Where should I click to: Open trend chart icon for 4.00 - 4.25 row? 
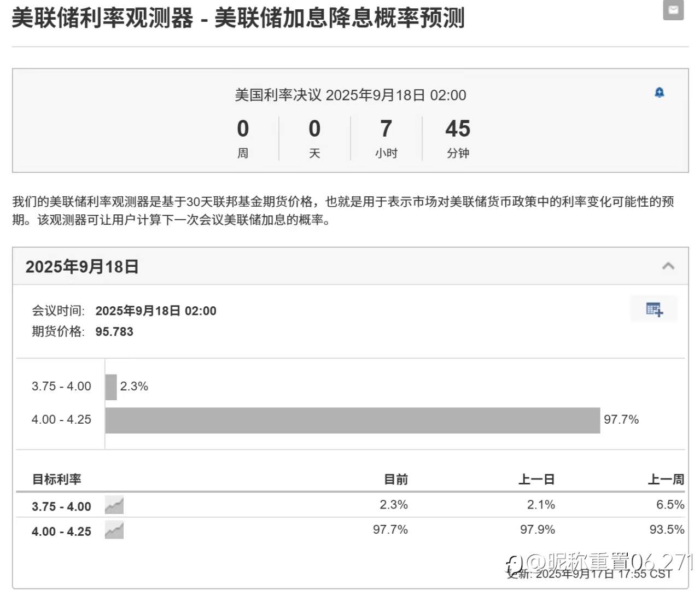(x=114, y=530)
